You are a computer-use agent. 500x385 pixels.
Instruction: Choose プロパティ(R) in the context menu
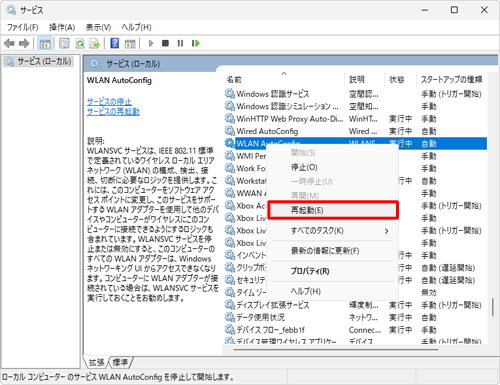[333, 271]
